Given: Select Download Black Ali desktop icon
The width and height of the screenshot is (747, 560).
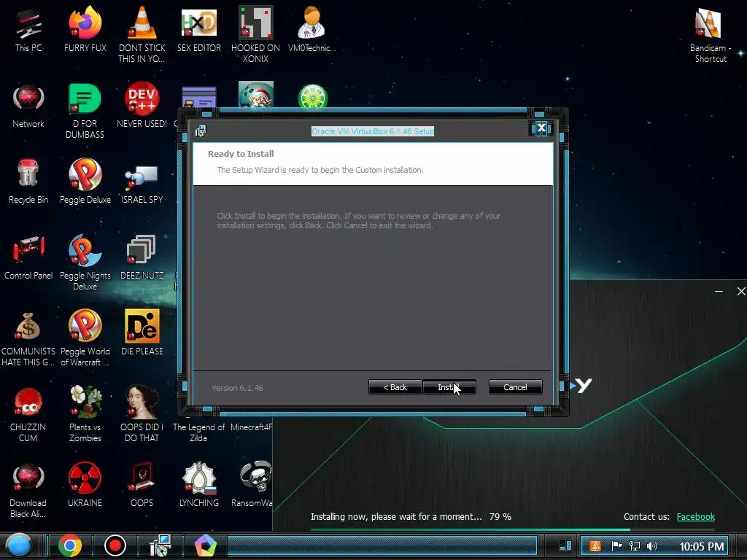Looking at the screenshot, I should tap(28, 489).
